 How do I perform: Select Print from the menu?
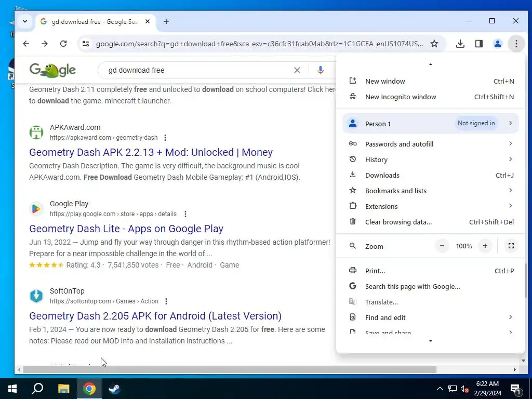(431, 271)
